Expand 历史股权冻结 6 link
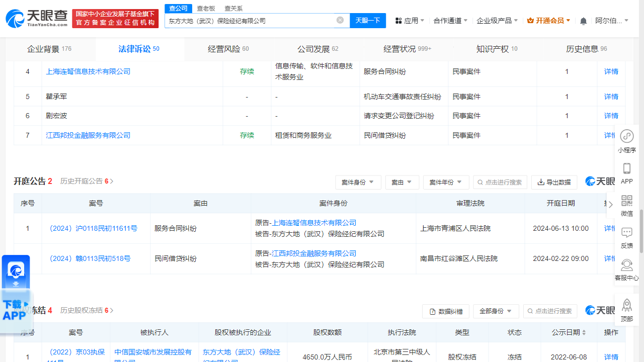The height and width of the screenshot is (362, 644). coord(87,310)
